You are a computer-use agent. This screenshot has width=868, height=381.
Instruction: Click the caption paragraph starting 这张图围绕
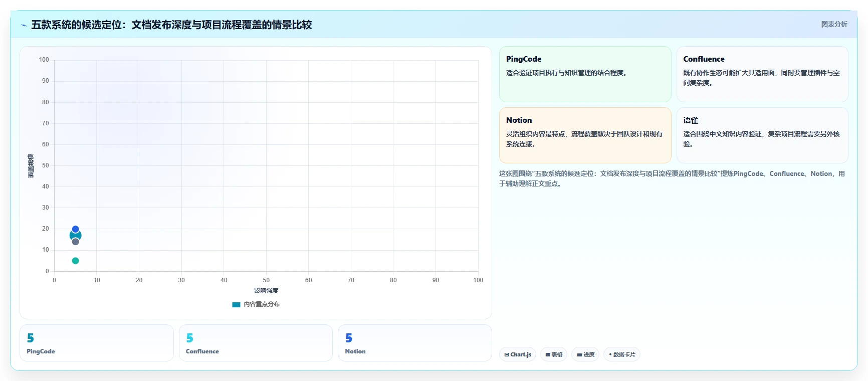point(672,178)
